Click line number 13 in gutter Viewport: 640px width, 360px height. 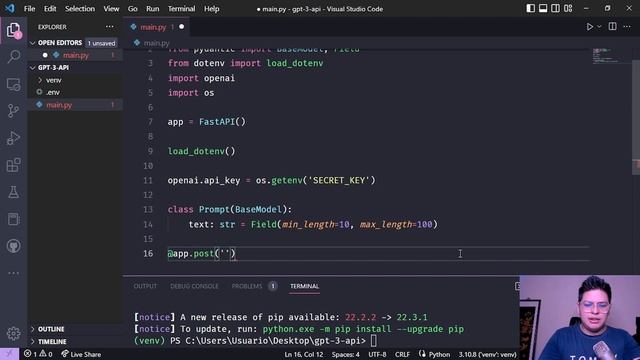pos(148,209)
